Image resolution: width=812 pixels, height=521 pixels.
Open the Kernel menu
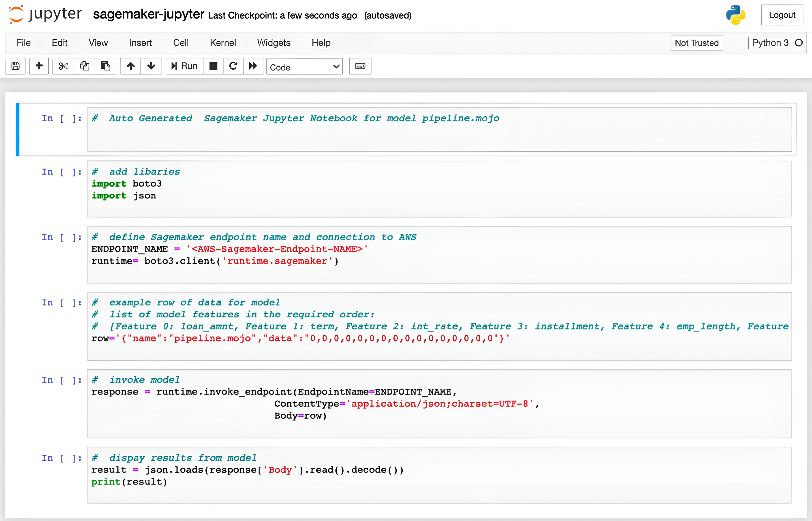pyautogui.click(x=223, y=43)
